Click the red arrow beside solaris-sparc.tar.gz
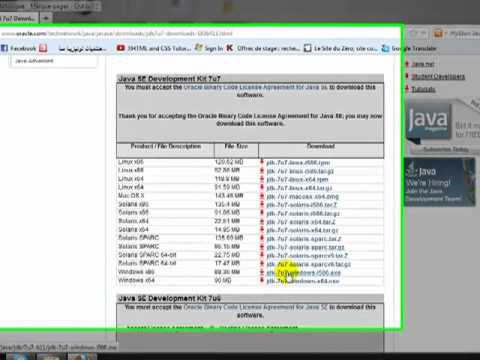 (x=262, y=247)
